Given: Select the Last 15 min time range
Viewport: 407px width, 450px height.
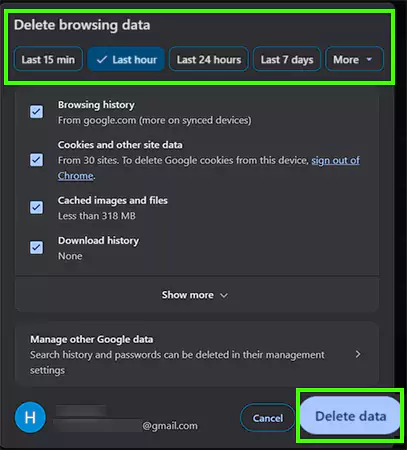Looking at the screenshot, I should click(x=48, y=59).
